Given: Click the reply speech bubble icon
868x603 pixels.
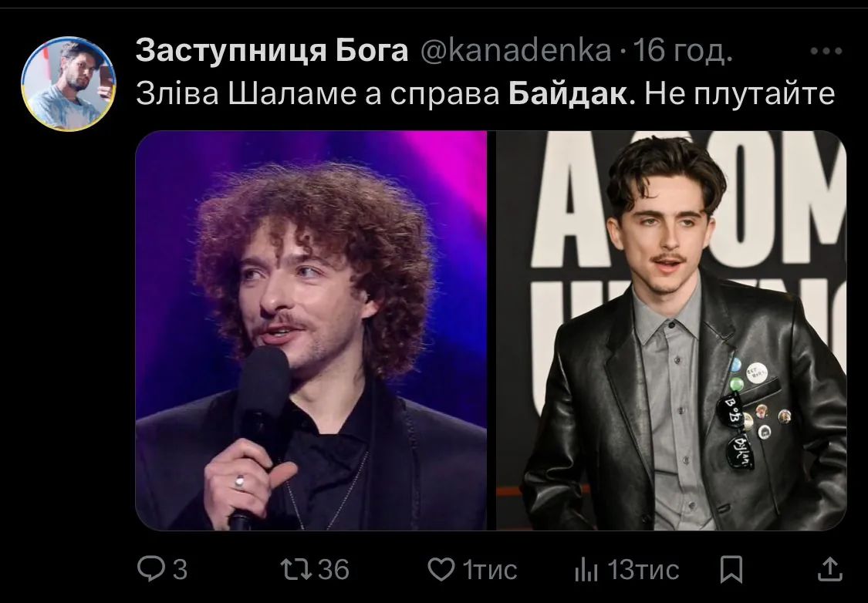Looking at the screenshot, I should [x=150, y=569].
